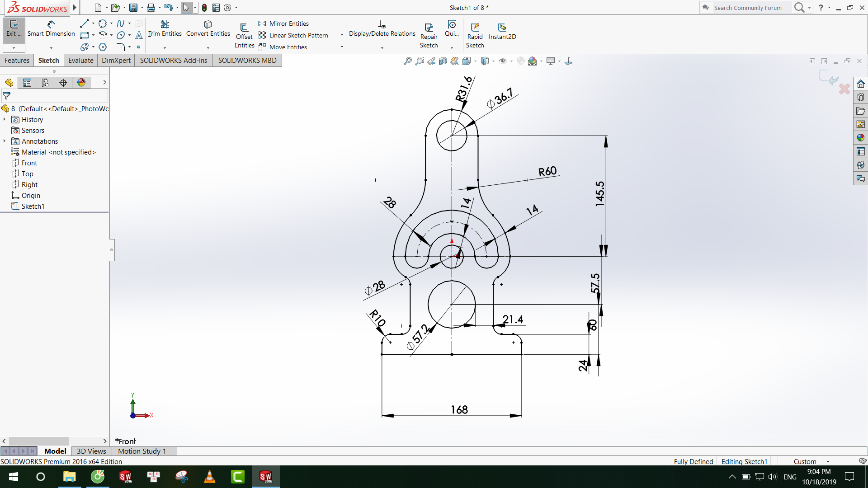The height and width of the screenshot is (488, 868).
Task: Select the Corner Rectangle tool
Action: pyautogui.click(x=85, y=35)
